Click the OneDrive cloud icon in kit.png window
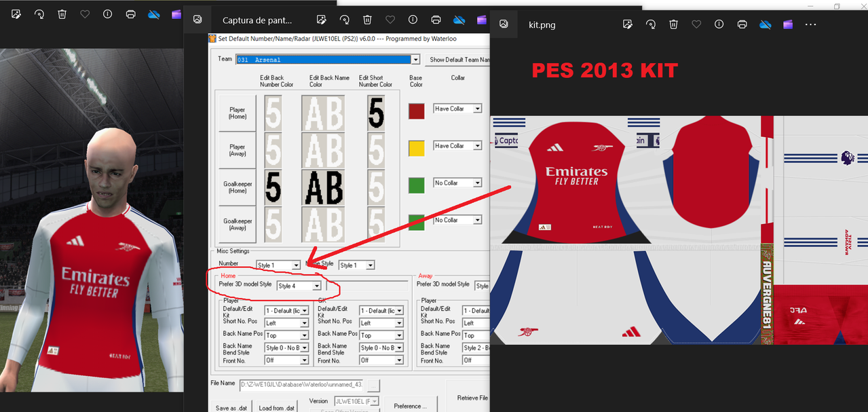The image size is (868, 412). tap(766, 24)
